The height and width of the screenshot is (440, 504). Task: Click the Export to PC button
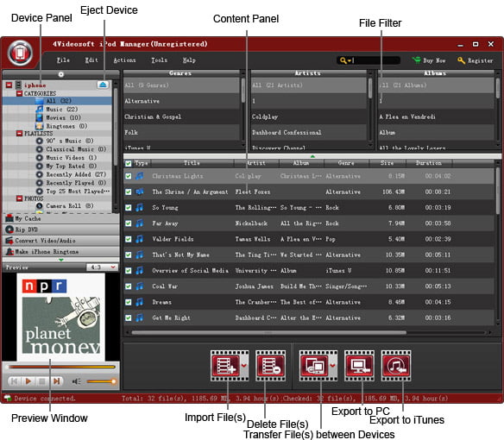click(x=359, y=366)
